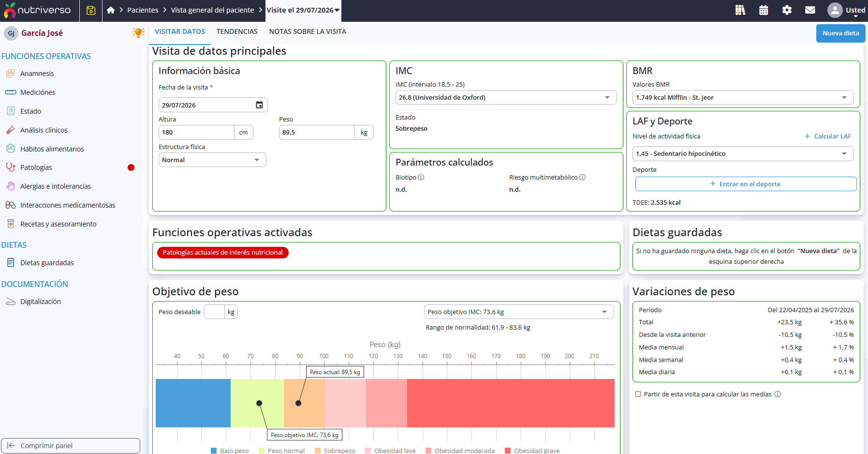Click the nutriverso logo
This screenshot has height=454, width=868.
38,10
